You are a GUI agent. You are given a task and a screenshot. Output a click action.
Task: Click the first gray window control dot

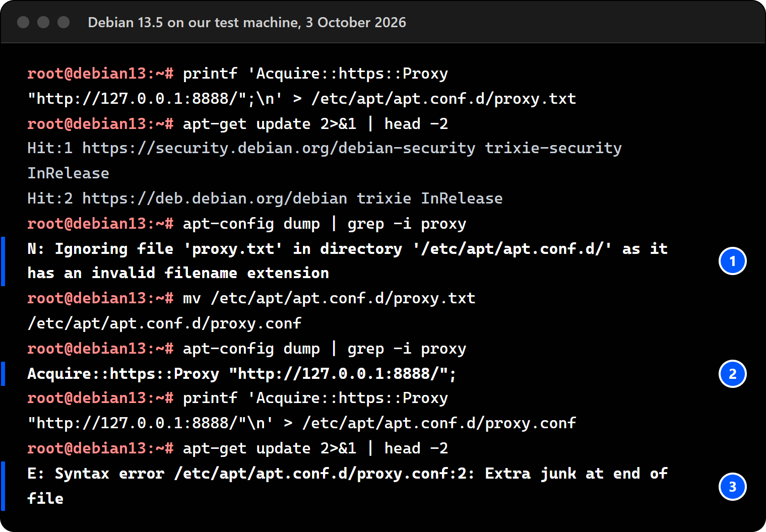[x=23, y=22]
